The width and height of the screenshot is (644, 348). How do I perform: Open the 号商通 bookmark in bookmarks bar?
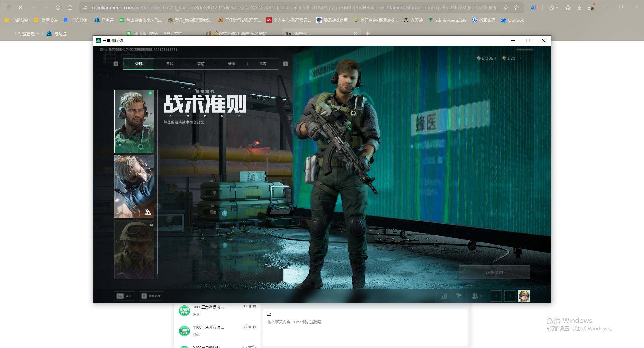(x=104, y=20)
